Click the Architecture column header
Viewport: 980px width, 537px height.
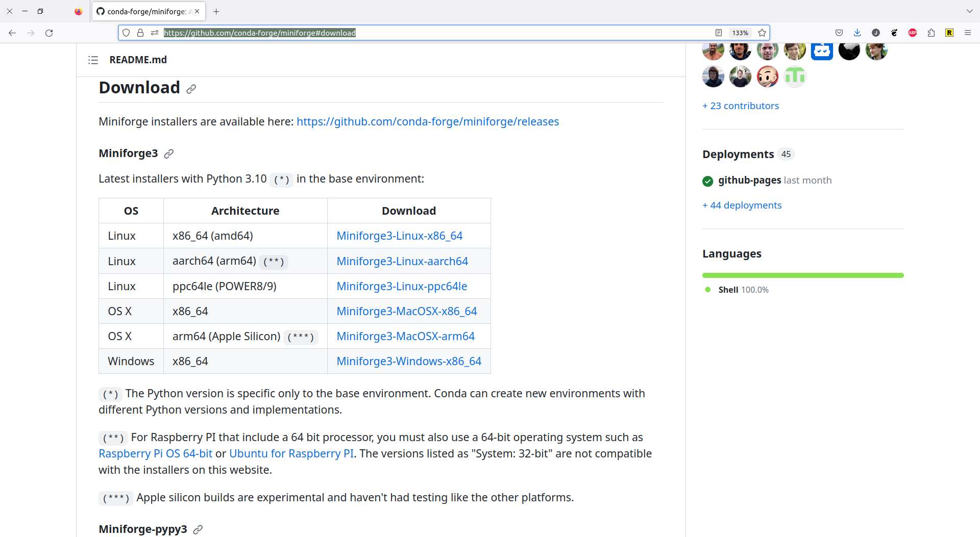[246, 211]
